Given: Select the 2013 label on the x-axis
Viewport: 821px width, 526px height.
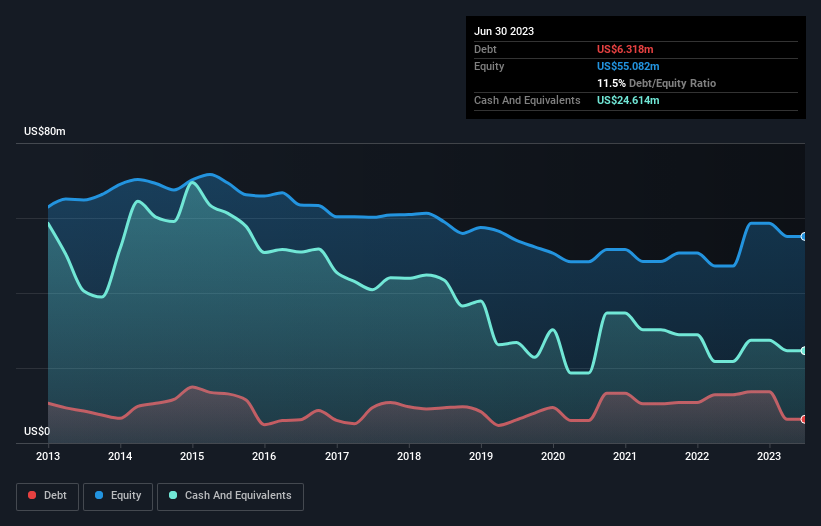Looking at the screenshot, I should pyautogui.click(x=48, y=457).
